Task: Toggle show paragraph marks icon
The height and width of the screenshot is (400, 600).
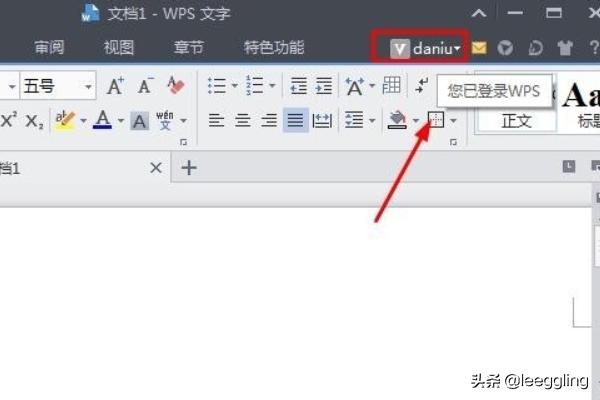Action: pyautogui.click(x=422, y=85)
